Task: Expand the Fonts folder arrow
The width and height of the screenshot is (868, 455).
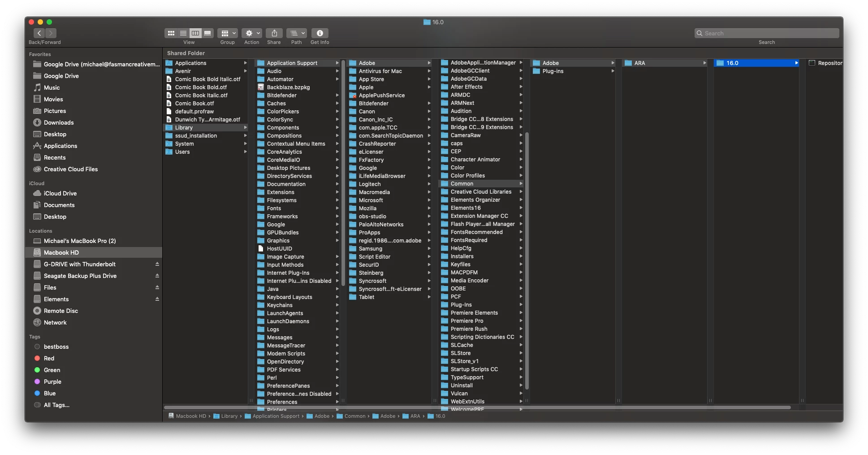Action: [x=337, y=208]
